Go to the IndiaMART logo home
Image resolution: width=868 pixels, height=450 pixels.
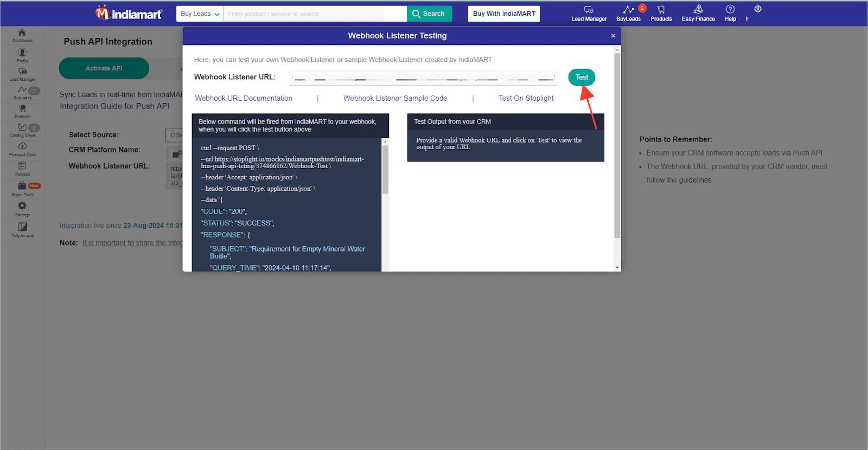click(129, 13)
